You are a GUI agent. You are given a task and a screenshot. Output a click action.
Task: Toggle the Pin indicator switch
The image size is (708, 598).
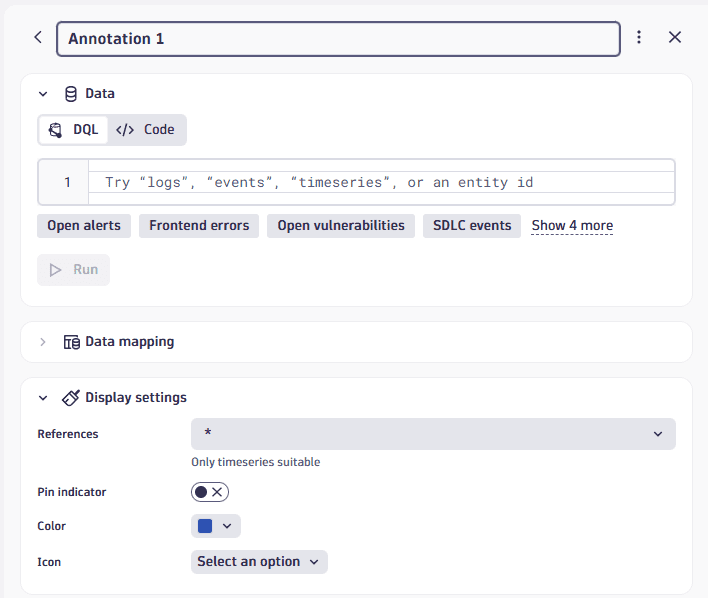click(210, 492)
